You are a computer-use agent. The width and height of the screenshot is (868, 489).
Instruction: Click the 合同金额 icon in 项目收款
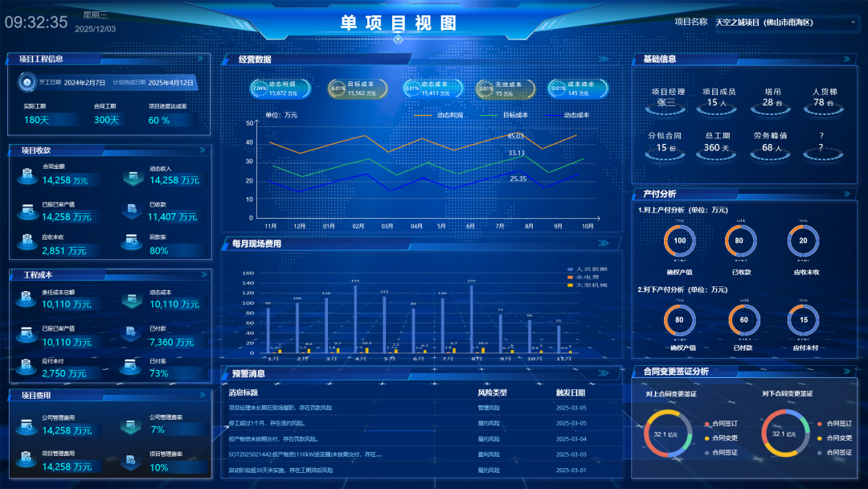(x=26, y=175)
